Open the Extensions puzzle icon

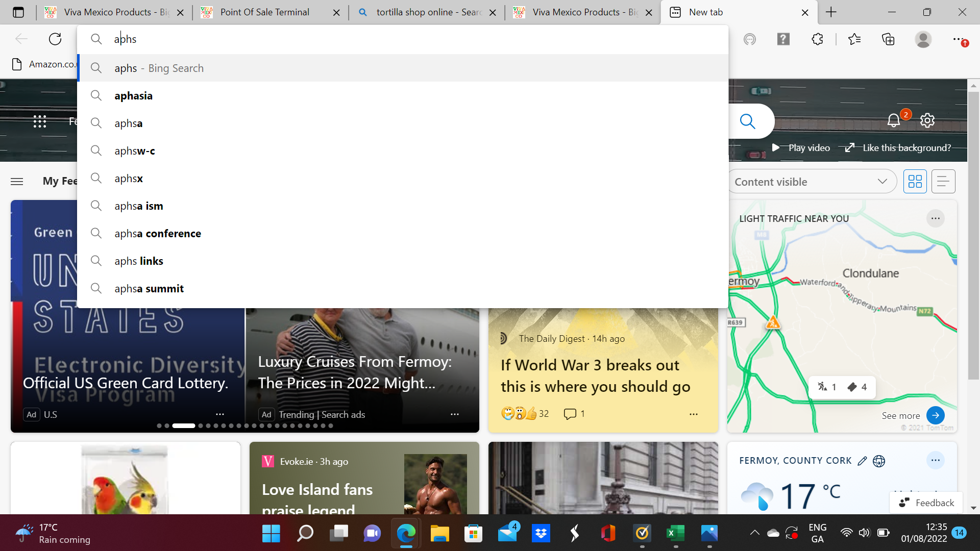pos(817,39)
